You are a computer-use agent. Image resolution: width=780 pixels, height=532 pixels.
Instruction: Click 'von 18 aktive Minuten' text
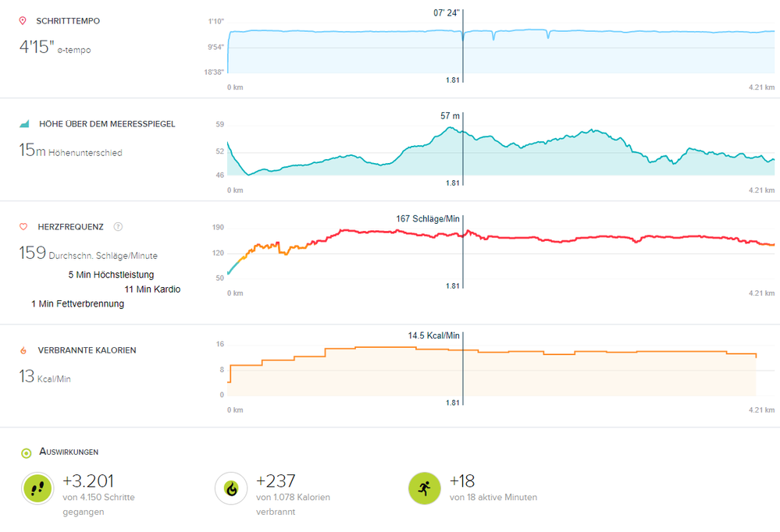tap(493, 497)
